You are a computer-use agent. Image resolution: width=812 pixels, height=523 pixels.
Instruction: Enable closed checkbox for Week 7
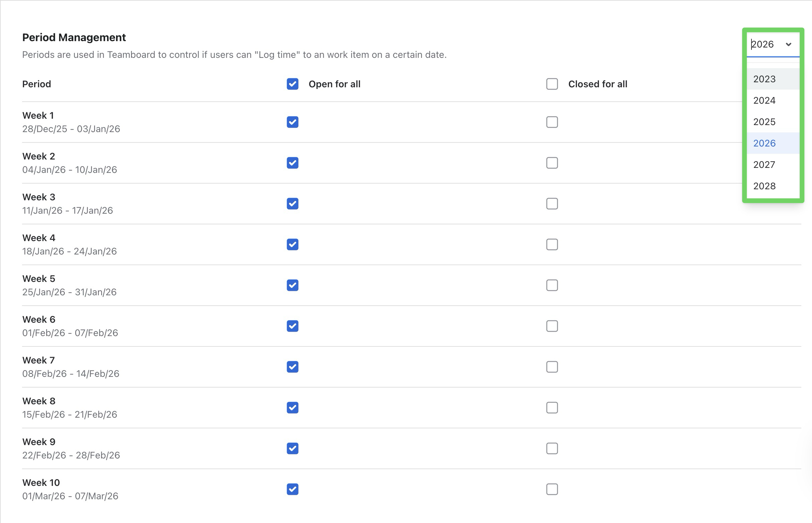pos(552,367)
